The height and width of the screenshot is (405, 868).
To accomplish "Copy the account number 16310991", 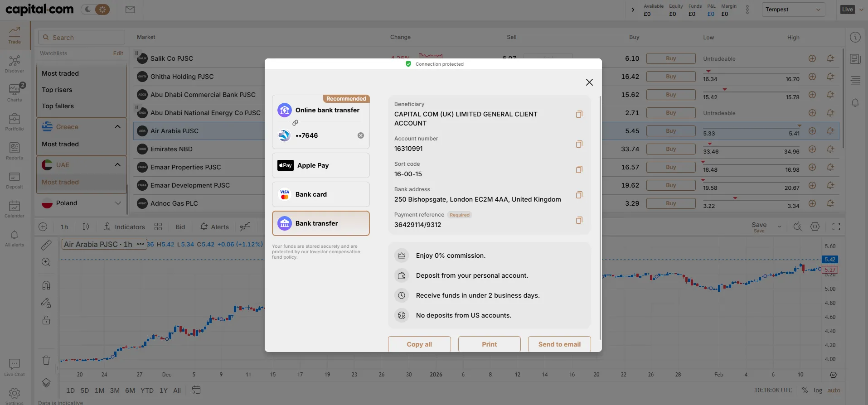I will click(579, 144).
